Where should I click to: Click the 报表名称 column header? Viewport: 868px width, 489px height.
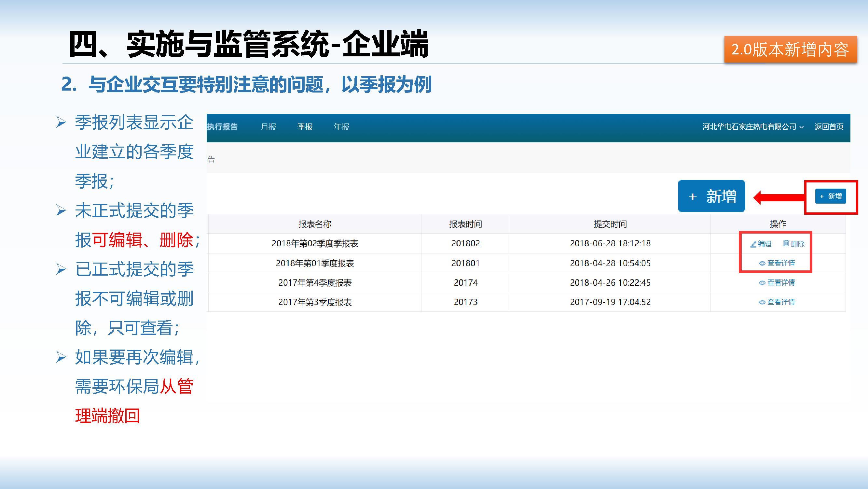click(315, 224)
